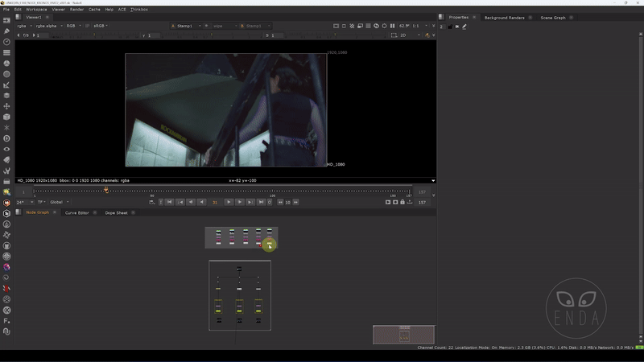Open the Thinkbox menu
Image resolution: width=644 pixels, height=362 pixels.
[138, 9]
